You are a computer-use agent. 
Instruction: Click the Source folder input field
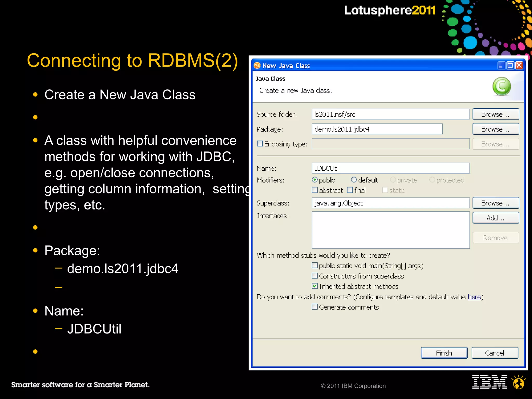pos(391,114)
